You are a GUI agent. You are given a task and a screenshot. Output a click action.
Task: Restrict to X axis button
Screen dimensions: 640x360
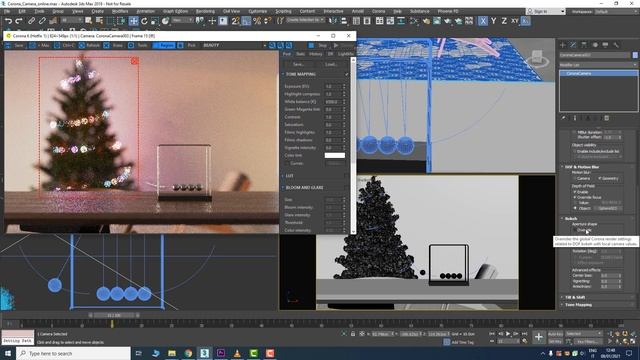(x=483, y=21)
